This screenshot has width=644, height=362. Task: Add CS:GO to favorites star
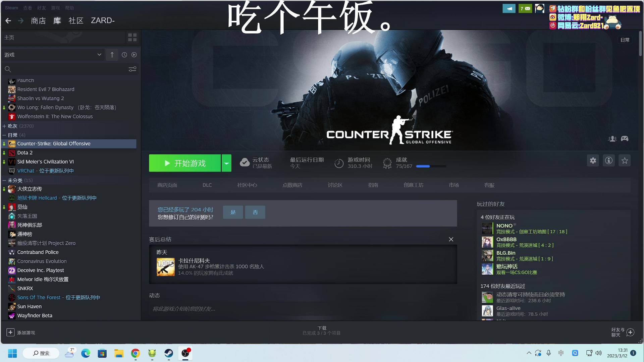click(x=625, y=161)
